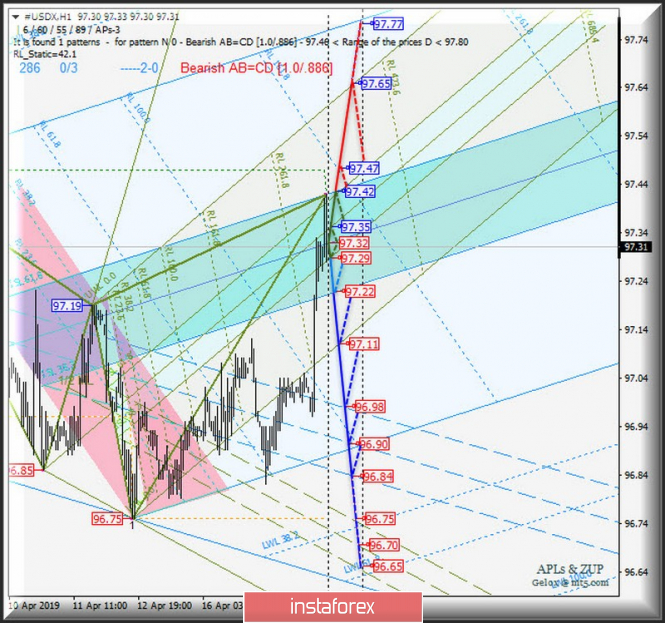Select the 97.35 blue price label
This screenshot has height=623, width=665.
click(356, 227)
